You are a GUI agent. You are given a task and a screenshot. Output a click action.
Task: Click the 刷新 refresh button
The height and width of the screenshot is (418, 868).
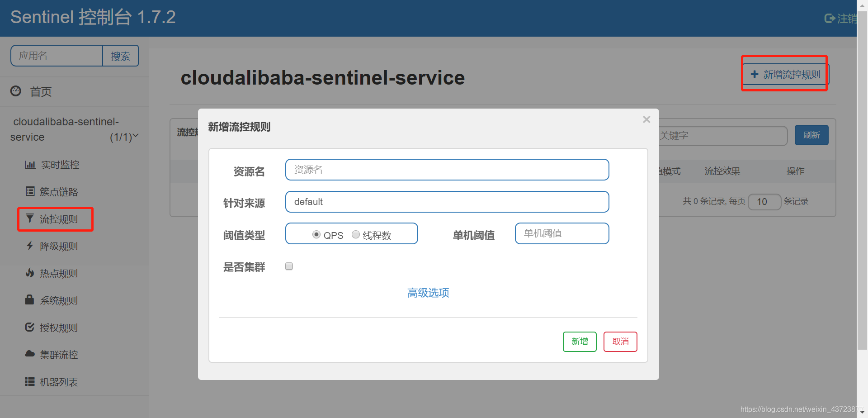811,135
